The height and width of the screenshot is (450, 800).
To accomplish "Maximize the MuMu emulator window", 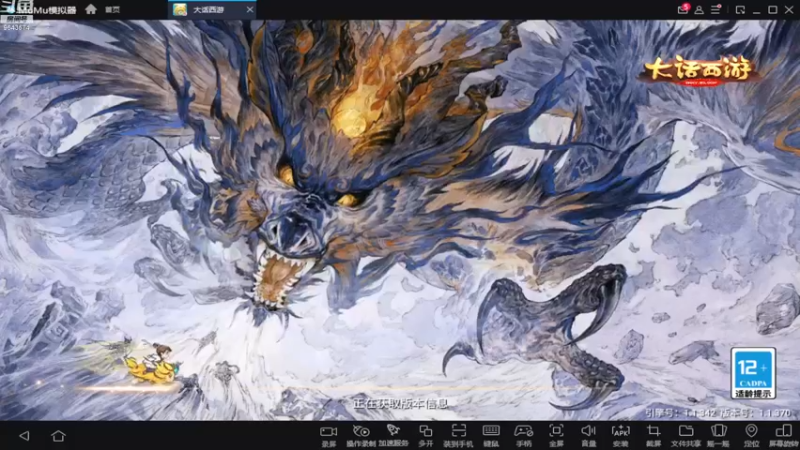I will tap(772, 10).
